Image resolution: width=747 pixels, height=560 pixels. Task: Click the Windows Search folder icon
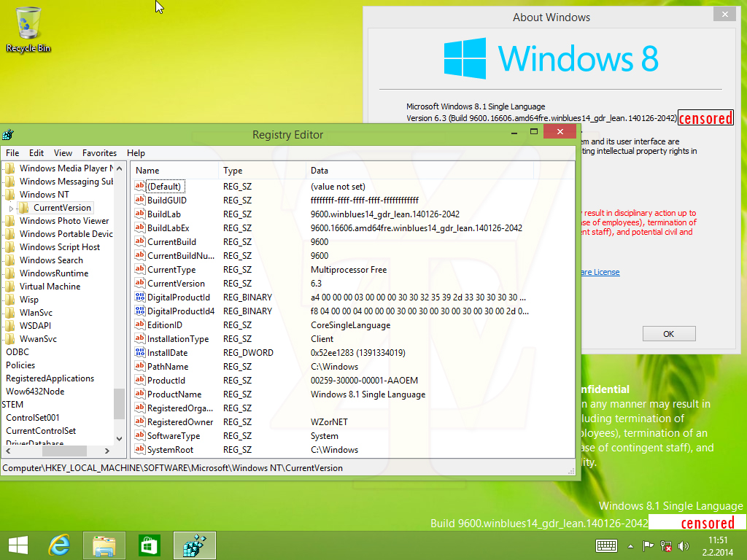pos(10,260)
